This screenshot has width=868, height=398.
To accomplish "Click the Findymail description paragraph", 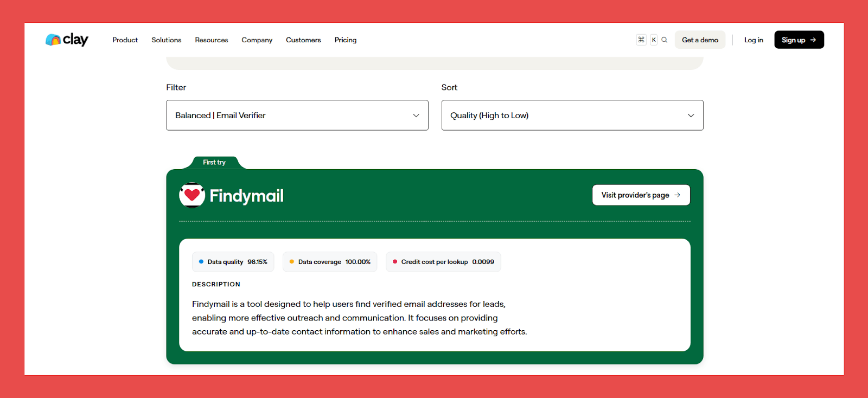I will [x=359, y=318].
